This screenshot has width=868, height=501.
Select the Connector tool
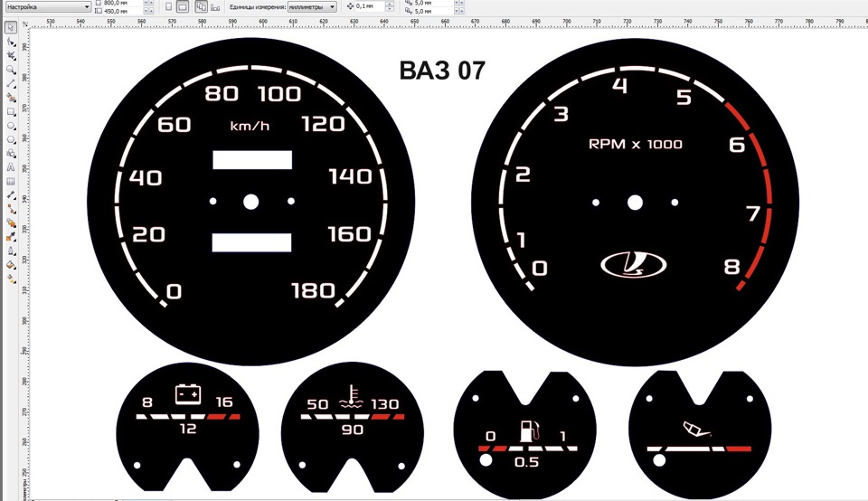[11, 209]
